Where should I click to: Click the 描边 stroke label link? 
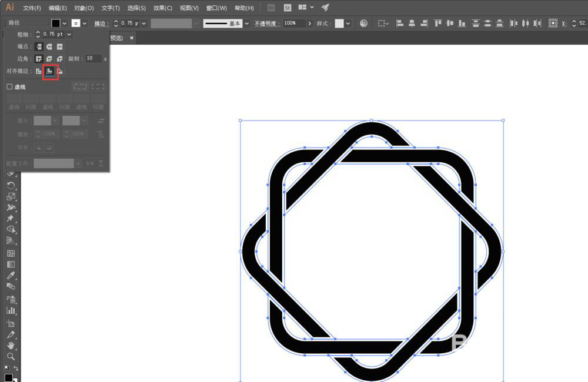click(x=101, y=24)
